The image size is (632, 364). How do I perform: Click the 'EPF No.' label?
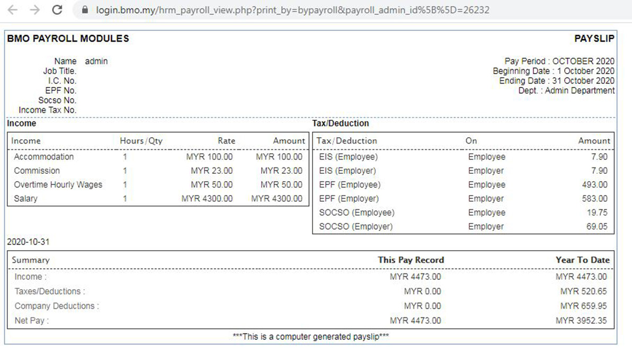tap(60, 90)
